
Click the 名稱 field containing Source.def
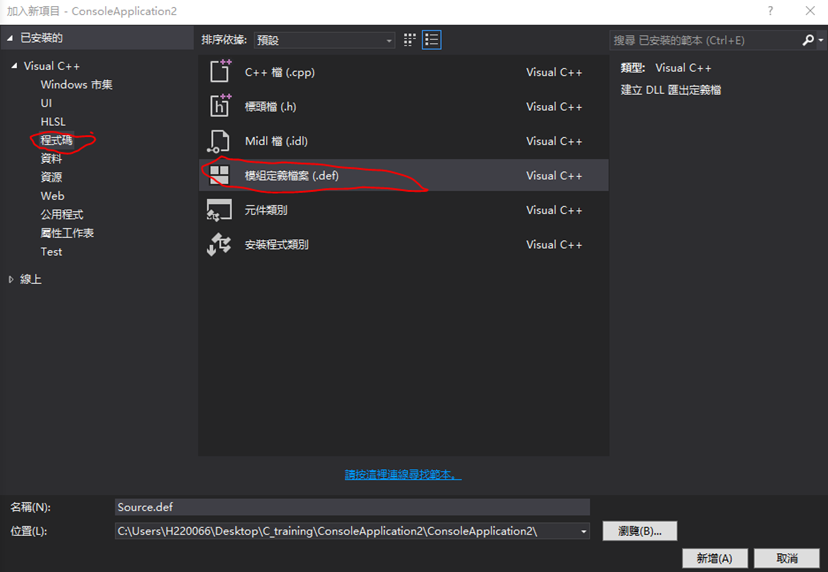352,507
